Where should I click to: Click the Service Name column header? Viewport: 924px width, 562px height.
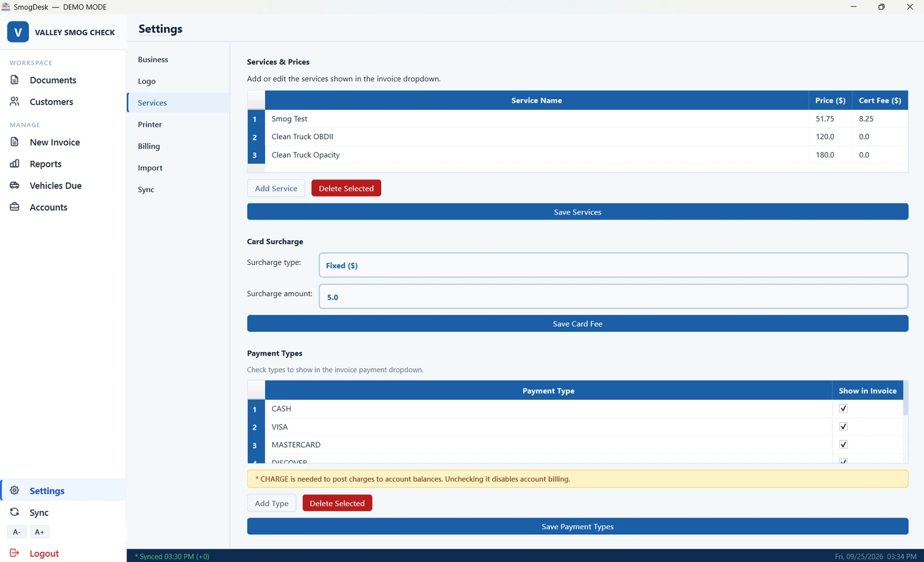pos(536,100)
